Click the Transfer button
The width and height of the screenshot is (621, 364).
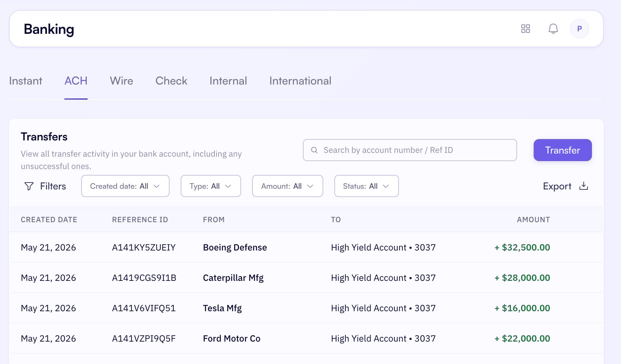563,150
